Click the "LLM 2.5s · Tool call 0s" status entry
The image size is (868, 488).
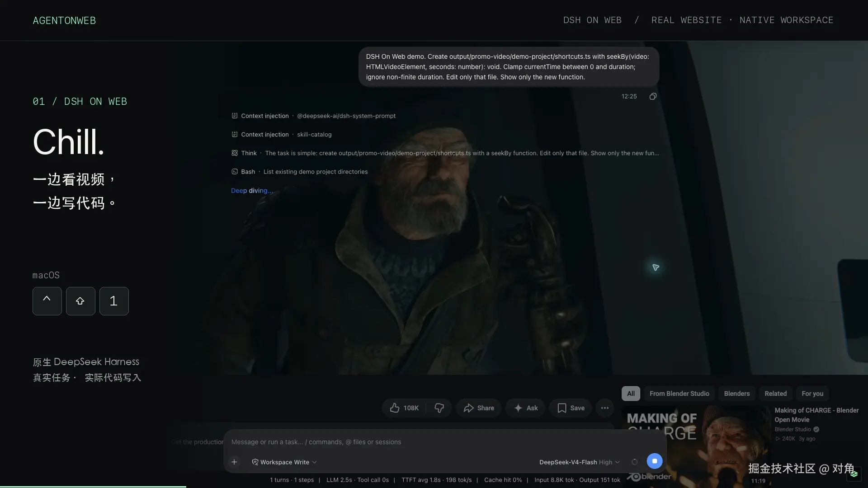(x=358, y=480)
